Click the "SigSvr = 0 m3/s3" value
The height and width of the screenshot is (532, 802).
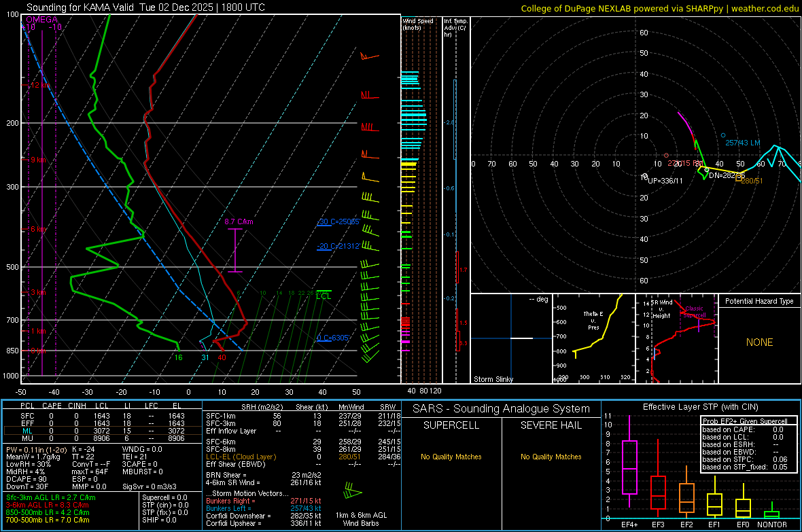point(150,486)
